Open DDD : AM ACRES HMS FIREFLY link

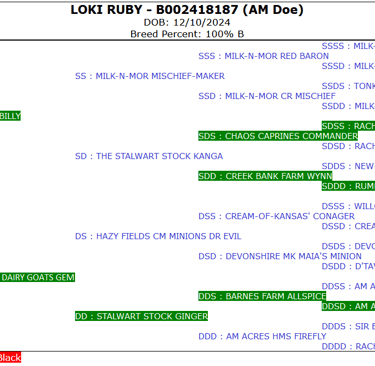(262, 336)
